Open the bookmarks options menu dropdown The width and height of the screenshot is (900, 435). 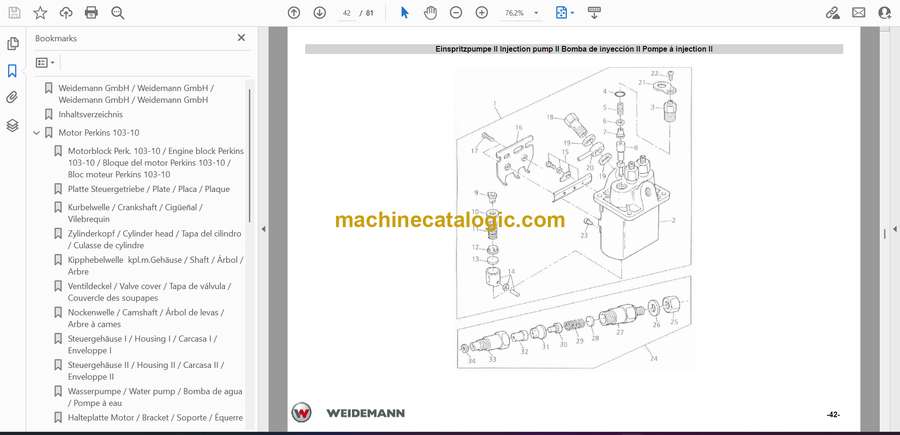coord(45,62)
